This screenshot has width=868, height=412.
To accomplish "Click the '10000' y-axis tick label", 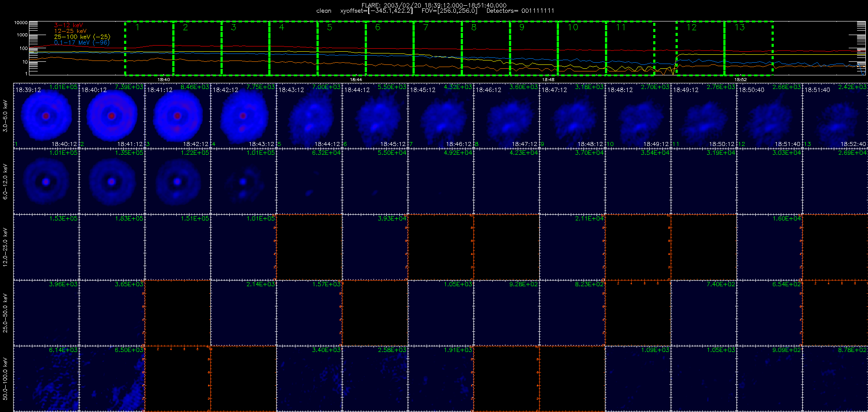I will click(21, 23).
